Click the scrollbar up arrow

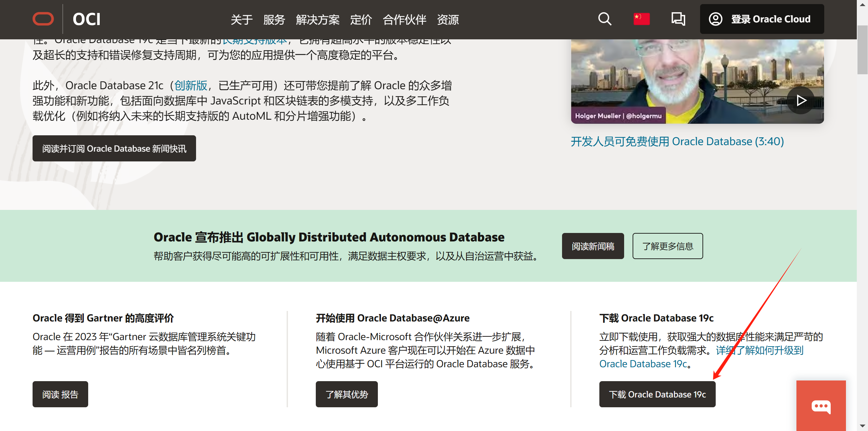point(863,5)
